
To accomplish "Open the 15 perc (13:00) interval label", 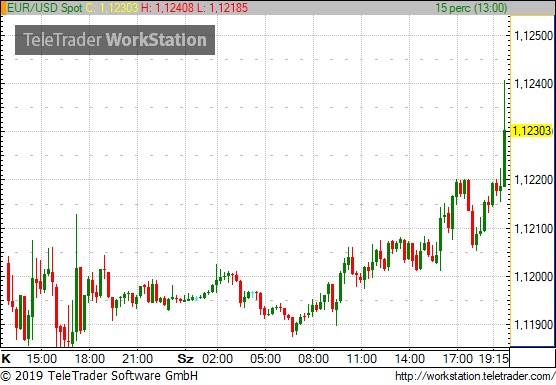I will [x=471, y=8].
